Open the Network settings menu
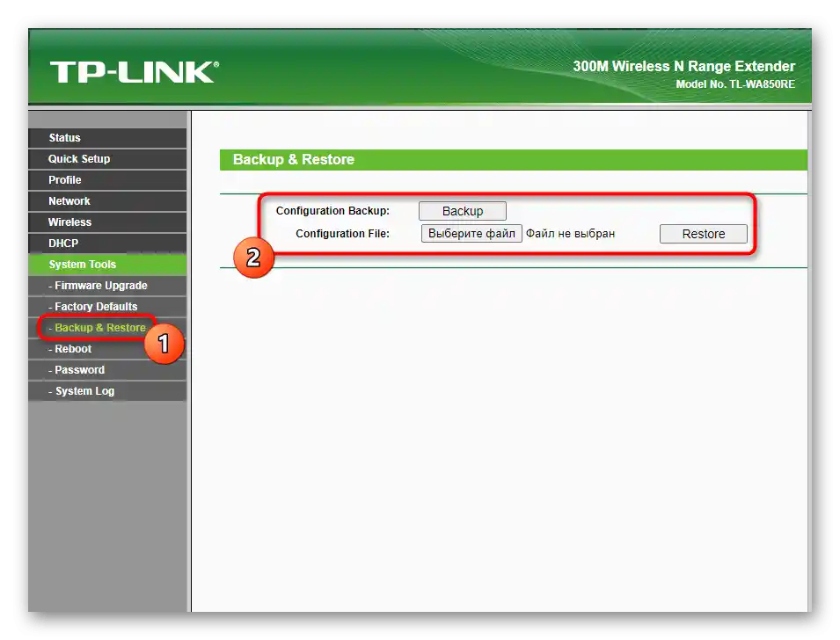Screen dimensions: 840x640 (107, 200)
